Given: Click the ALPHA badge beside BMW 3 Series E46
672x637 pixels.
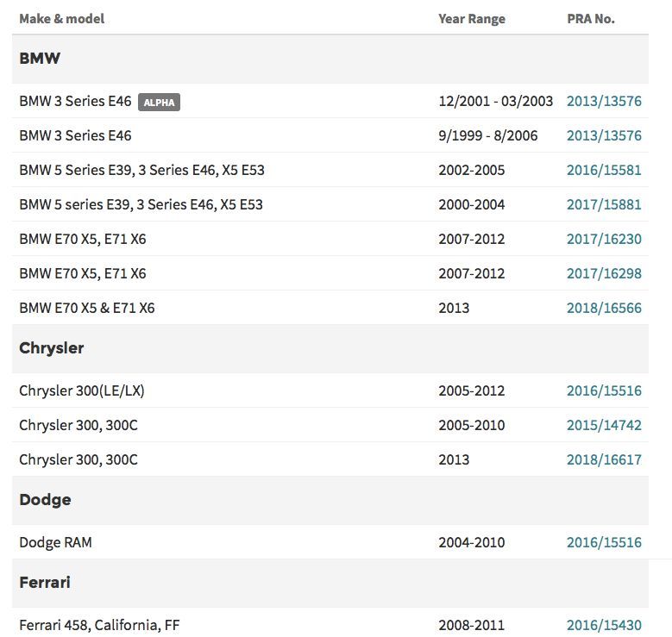Looking at the screenshot, I should click(159, 103).
